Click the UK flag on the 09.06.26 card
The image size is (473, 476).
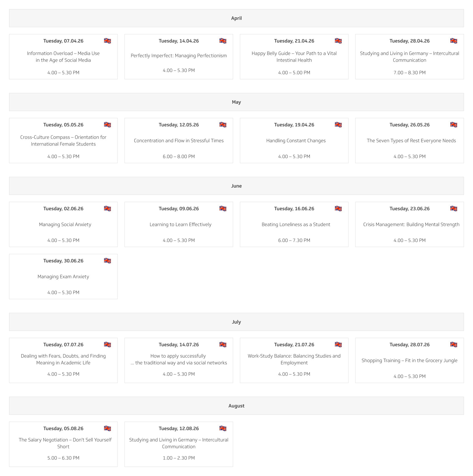tap(223, 209)
